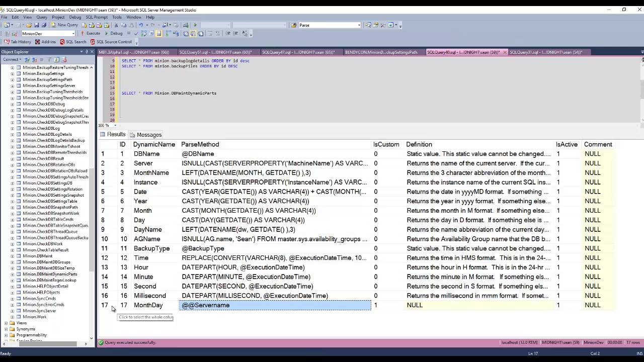Expand the Minion.BackupSettings tree node

[x=12, y=74]
